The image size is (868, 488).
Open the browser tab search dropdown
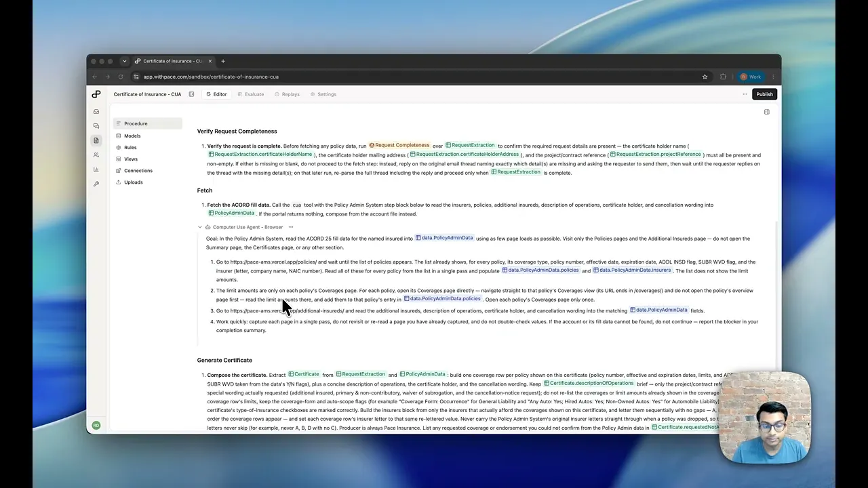tap(124, 61)
